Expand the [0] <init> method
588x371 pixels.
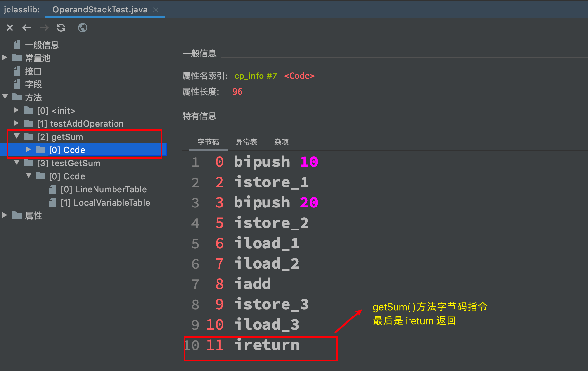click(16, 110)
